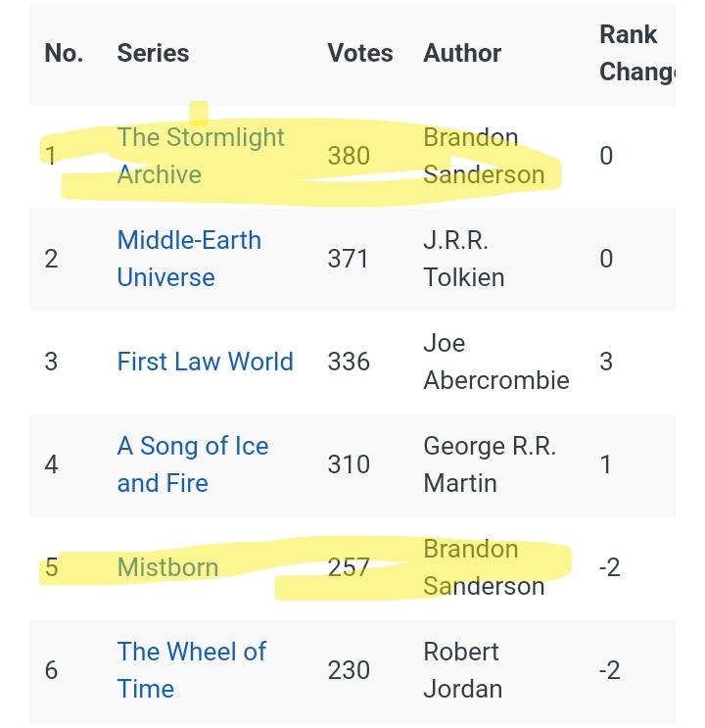The image size is (705, 728).
Task: Click the 230 votes value
Action: (x=349, y=670)
